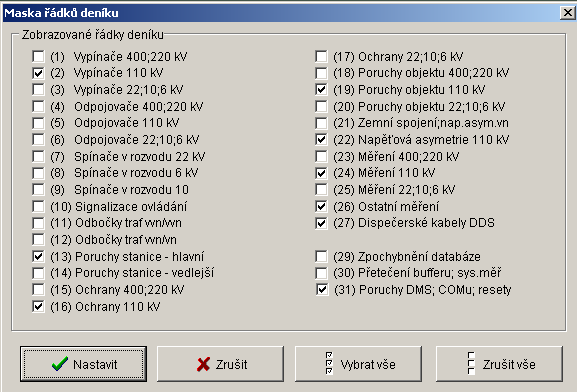Disable (27) Dispečerské kabely DDS

[x=321, y=223]
